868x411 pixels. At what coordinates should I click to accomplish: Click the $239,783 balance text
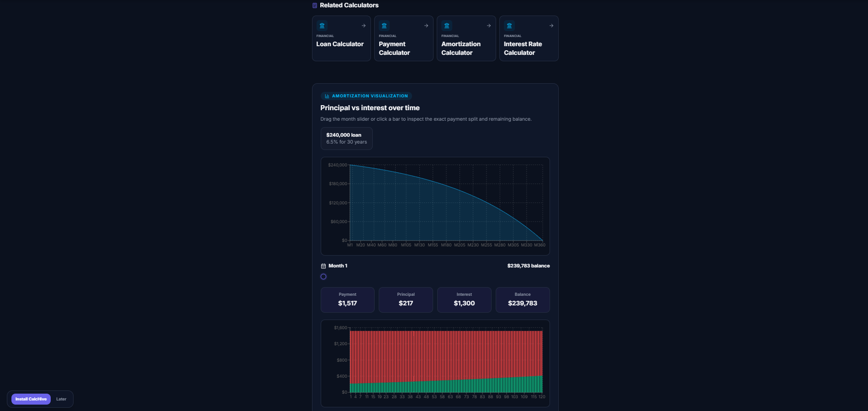(529, 266)
